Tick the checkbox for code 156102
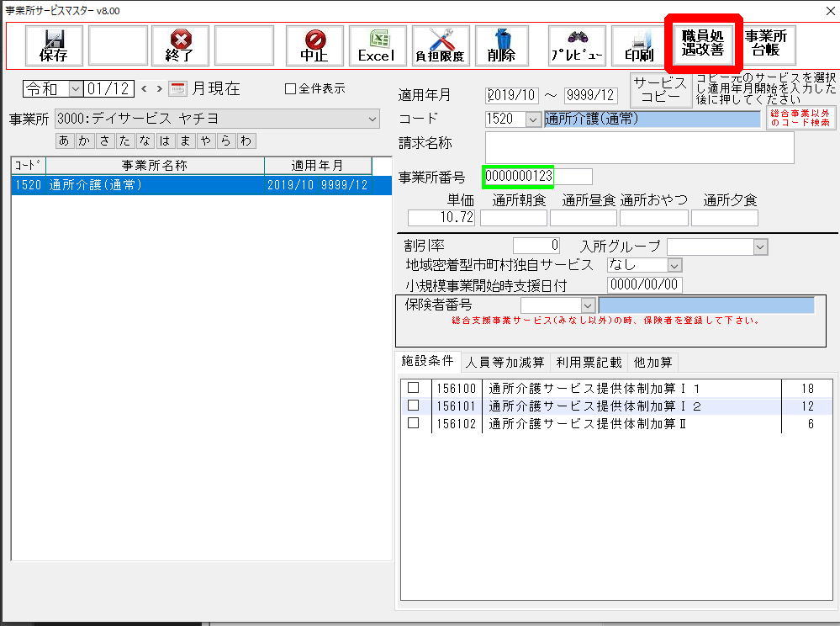This screenshot has width=840, height=626. [413, 423]
